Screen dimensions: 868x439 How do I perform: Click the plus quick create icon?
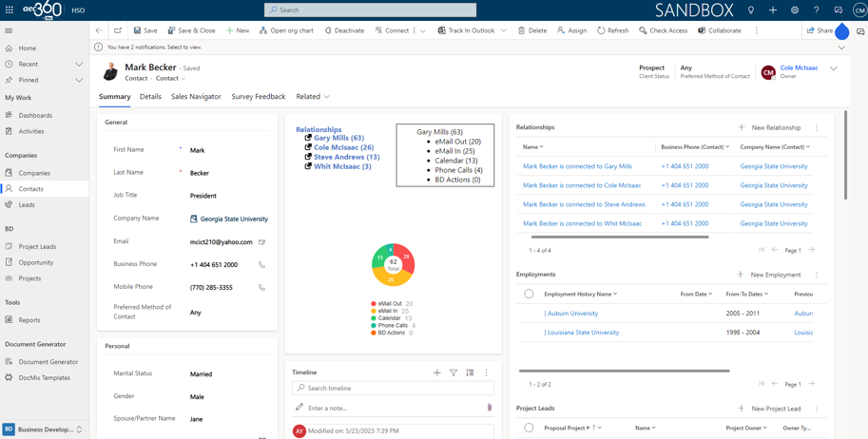[773, 10]
